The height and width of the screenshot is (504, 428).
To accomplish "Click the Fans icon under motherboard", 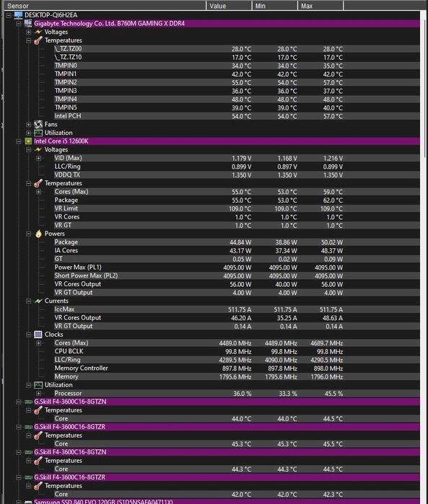I will click(x=38, y=124).
